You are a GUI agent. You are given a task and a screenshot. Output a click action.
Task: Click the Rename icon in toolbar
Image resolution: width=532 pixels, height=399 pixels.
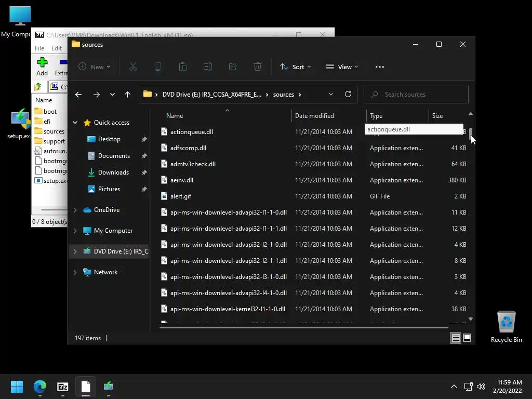208,67
